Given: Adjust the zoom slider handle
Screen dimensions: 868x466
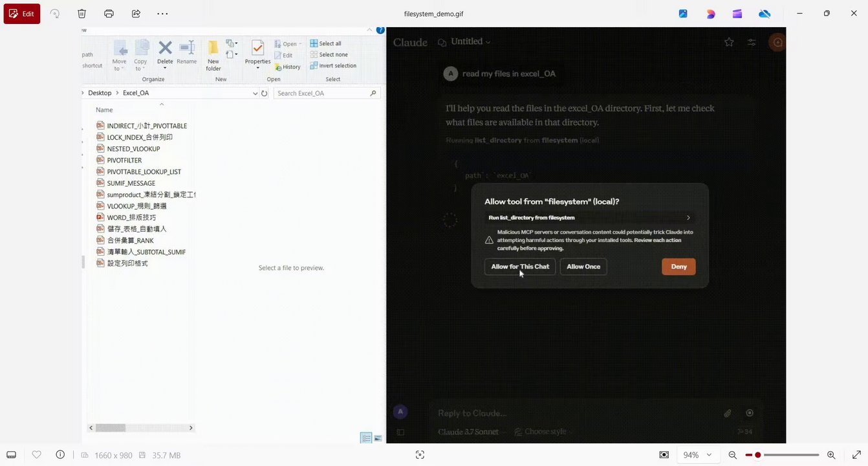Looking at the screenshot, I should 757,455.
